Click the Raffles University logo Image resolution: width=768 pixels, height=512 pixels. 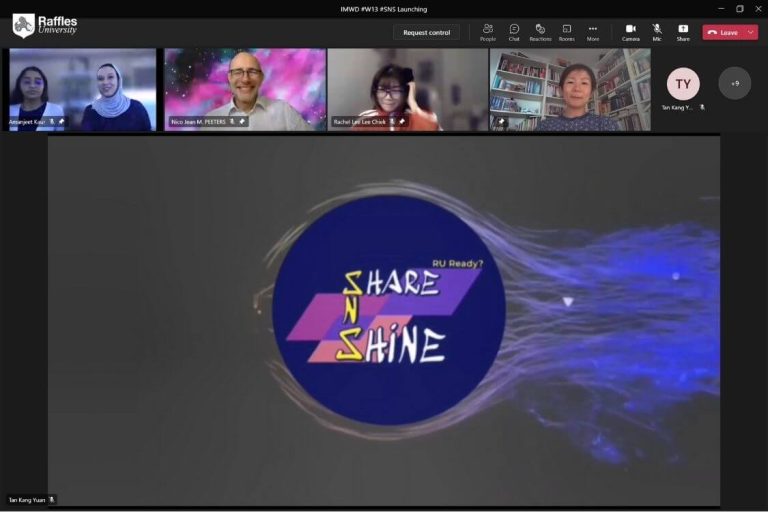(x=44, y=25)
